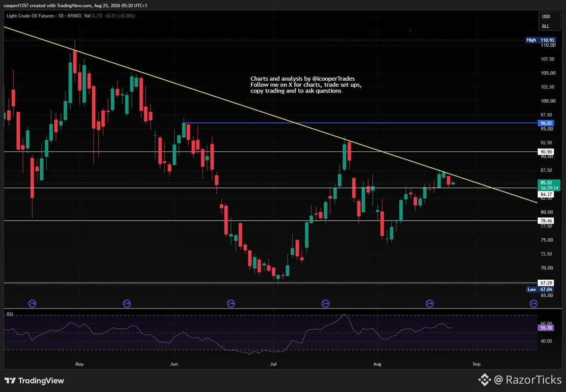
Task: Click the 90.90 price level label
Action: pyautogui.click(x=546, y=152)
